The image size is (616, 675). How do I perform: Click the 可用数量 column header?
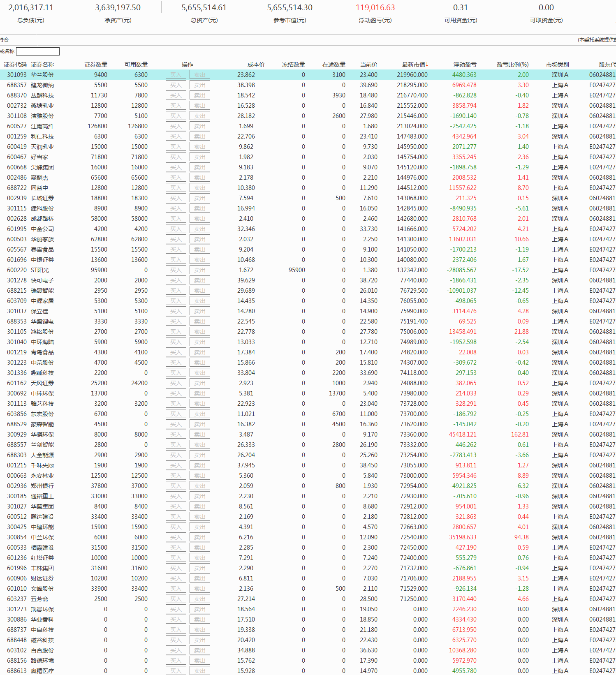pos(136,65)
